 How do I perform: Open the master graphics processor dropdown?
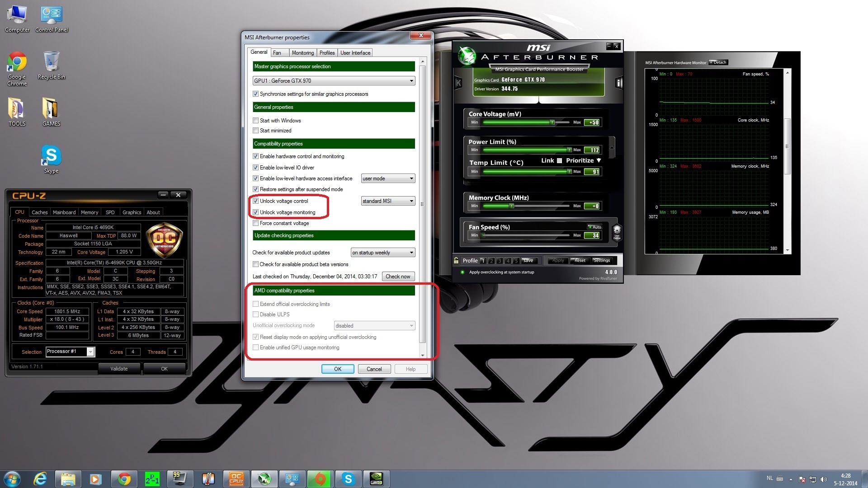(x=334, y=81)
